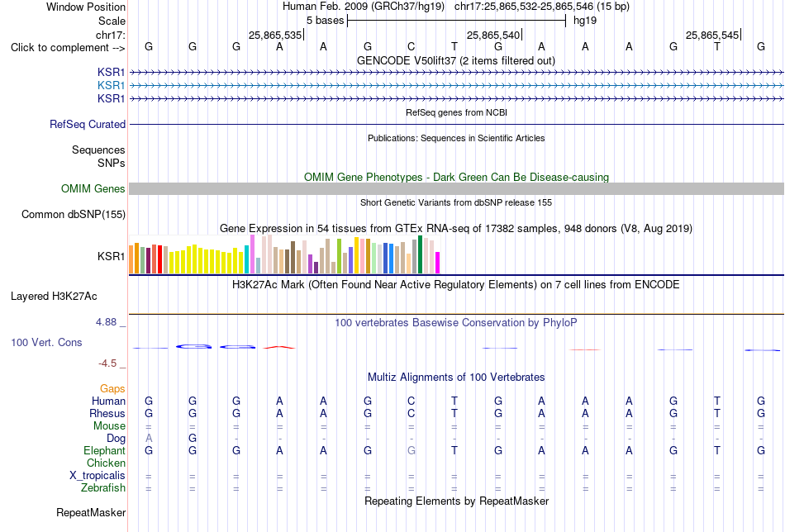Viewport: 785px width, 532px height.
Task: Click the Human species label
Action: [x=108, y=401]
